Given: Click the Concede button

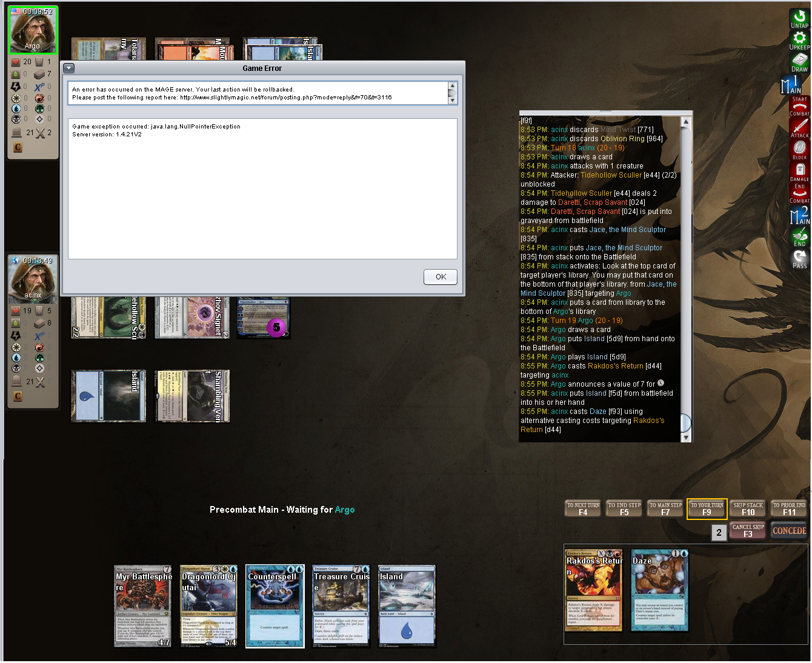Looking at the screenshot, I should tap(789, 531).
